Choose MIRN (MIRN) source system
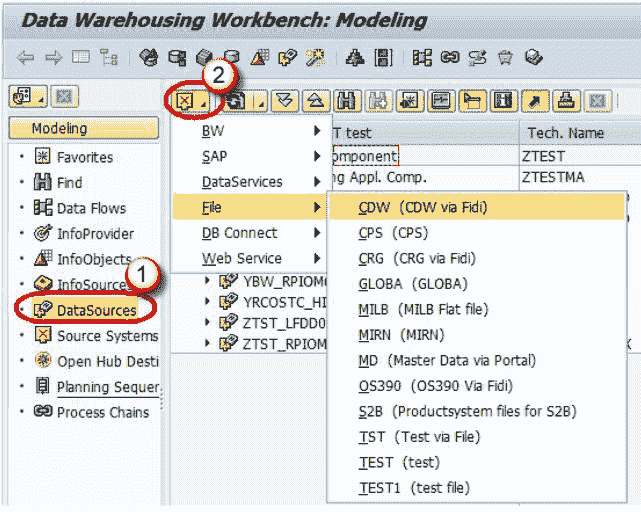 pos(477,335)
